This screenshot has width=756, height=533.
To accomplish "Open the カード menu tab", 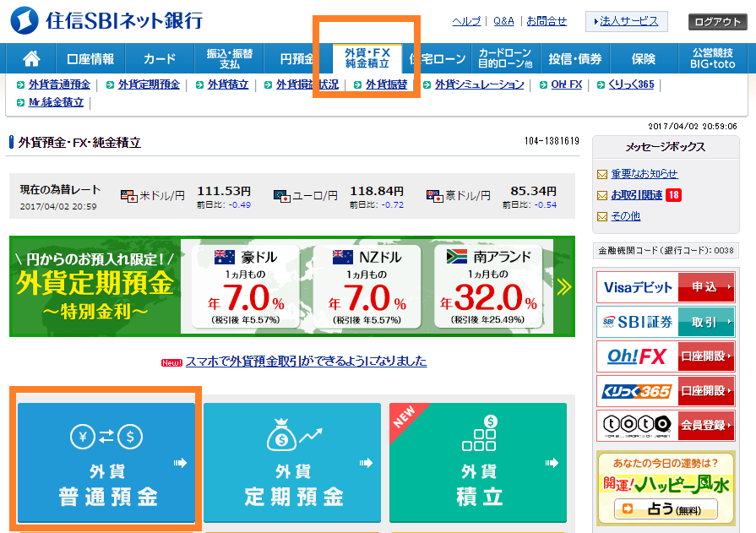I will point(160,59).
